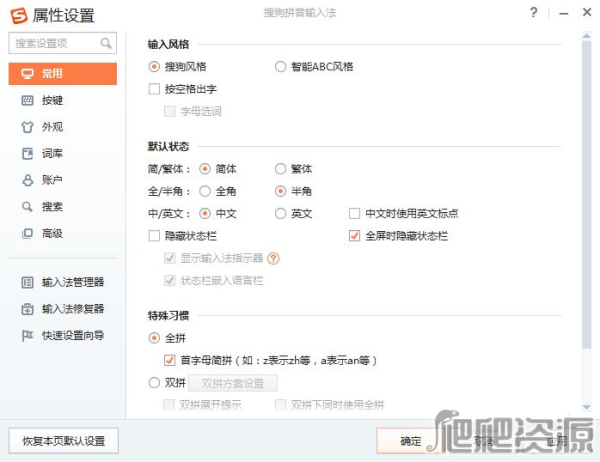Set default language to 中文
This screenshot has width=600, height=462.
click(205, 213)
